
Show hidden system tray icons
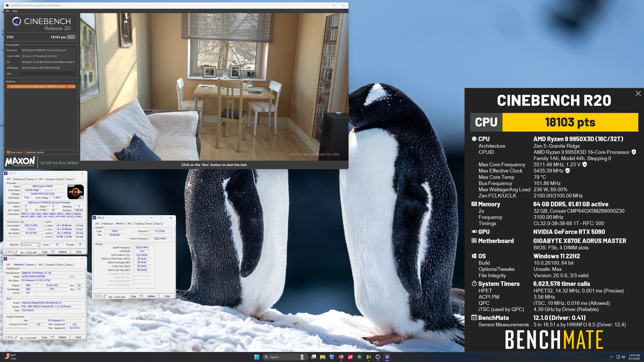[x=611, y=357]
